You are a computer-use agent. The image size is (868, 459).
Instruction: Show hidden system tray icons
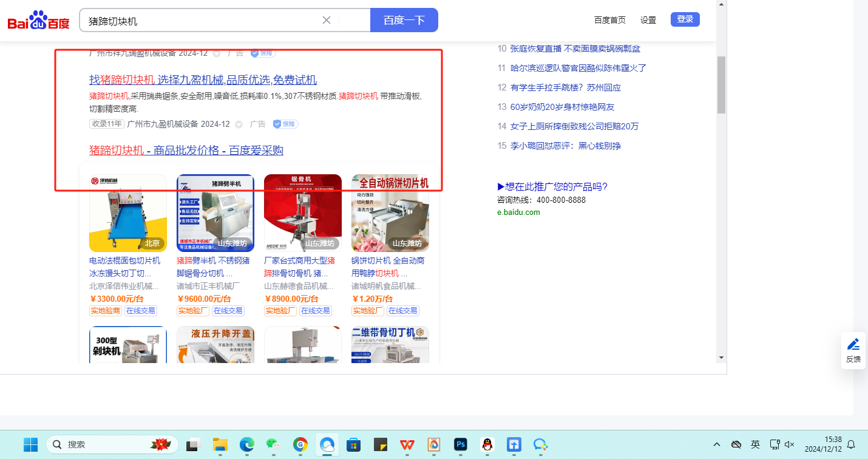(x=717, y=444)
